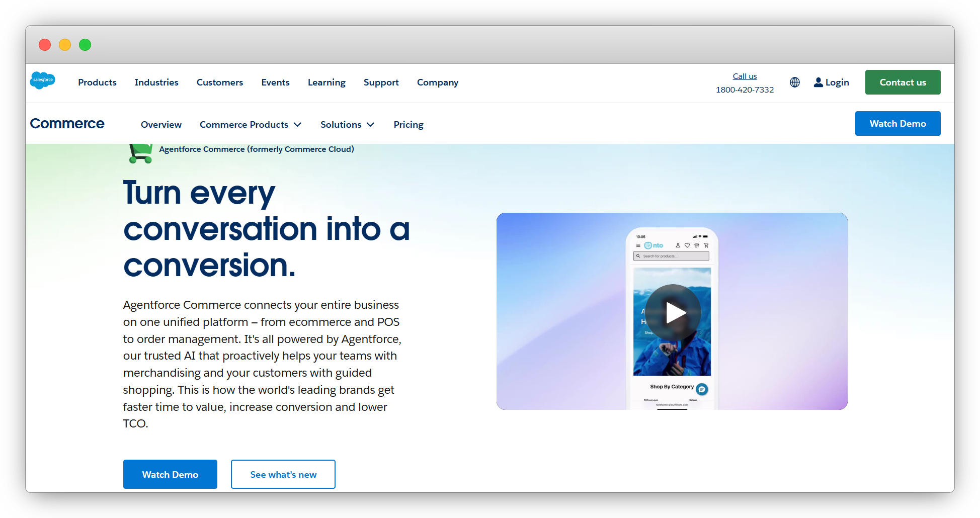980x518 pixels.
Task: Click the Login user icon
Action: tap(819, 82)
